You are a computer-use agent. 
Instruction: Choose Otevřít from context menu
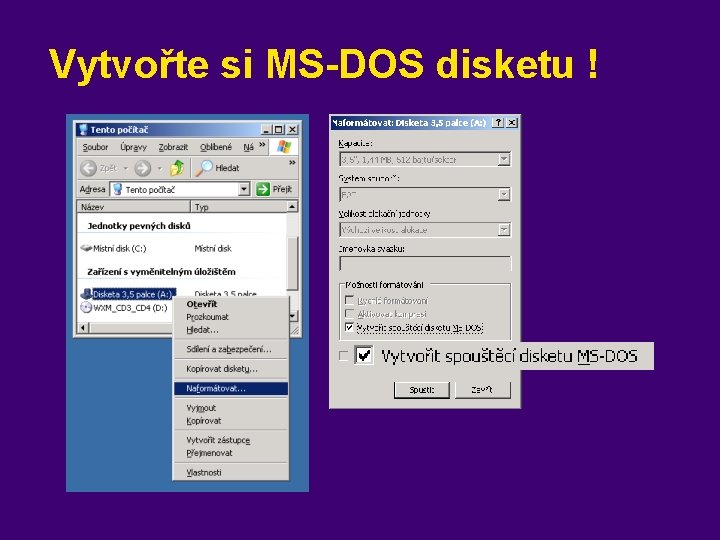click(x=231, y=304)
